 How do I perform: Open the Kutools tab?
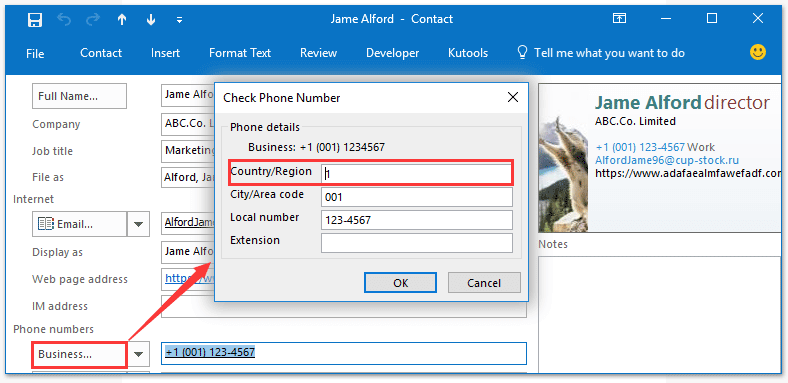468,53
